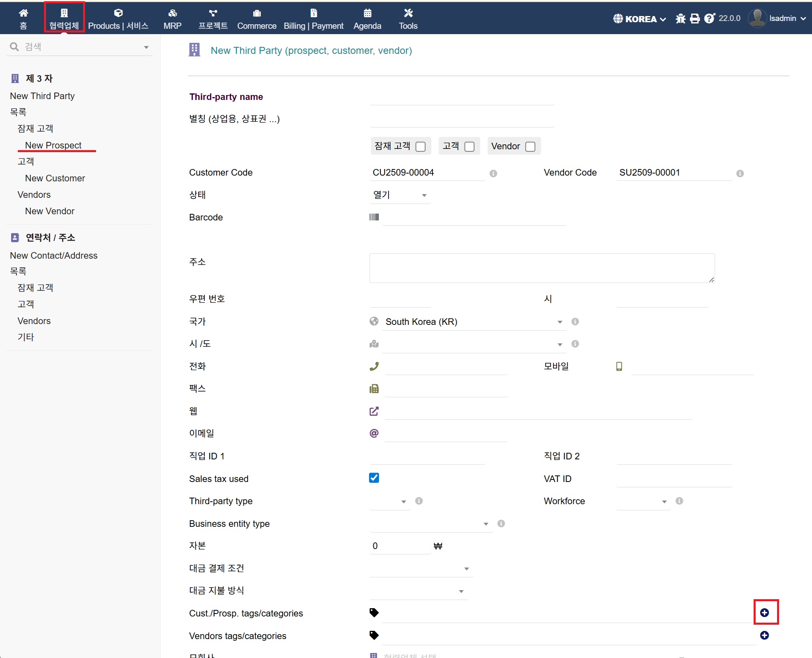
Task: Click the Home icon in top bar
Action: point(23,14)
